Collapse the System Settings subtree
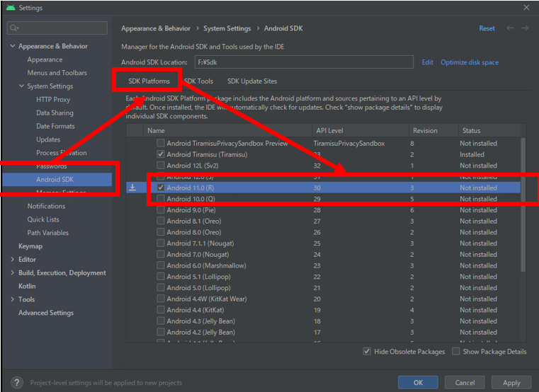The image size is (539, 392). point(22,86)
